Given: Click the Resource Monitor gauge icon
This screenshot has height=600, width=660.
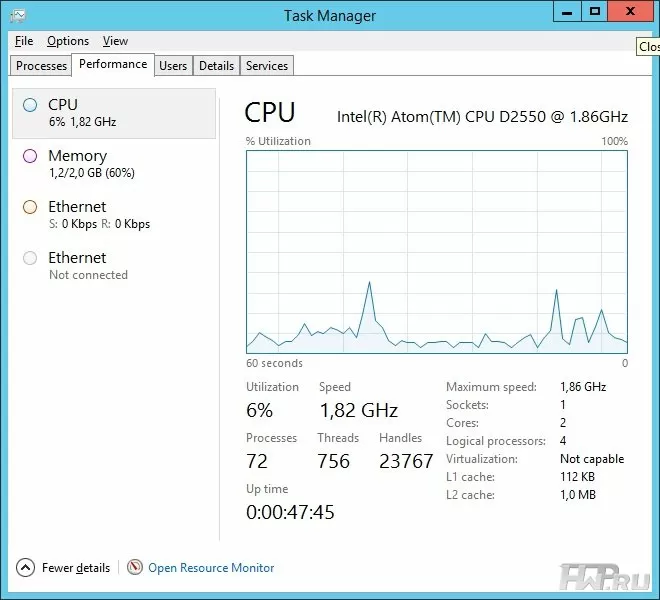Looking at the screenshot, I should click(x=135, y=567).
